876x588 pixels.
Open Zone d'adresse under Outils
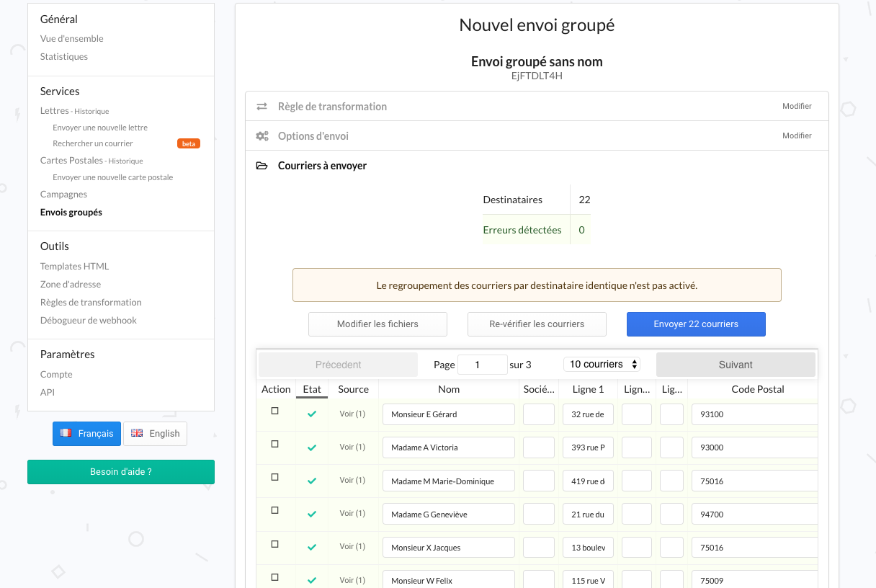(x=71, y=285)
